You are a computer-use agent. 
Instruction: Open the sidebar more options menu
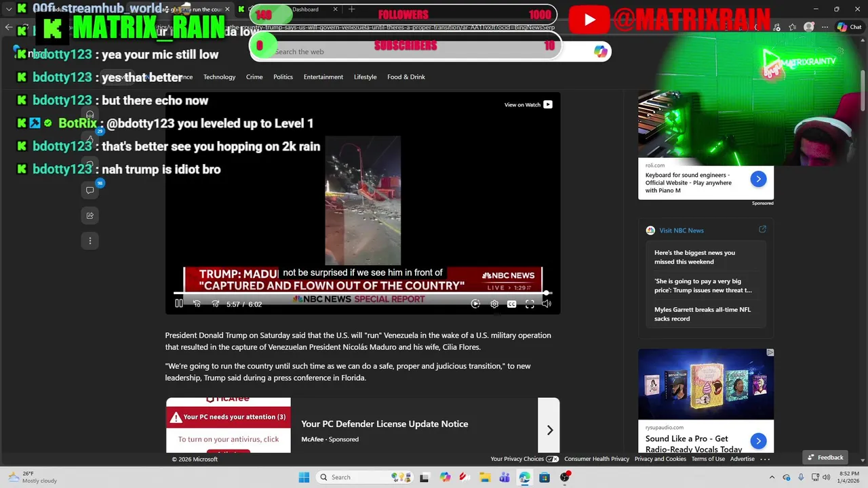pyautogui.click(x=90, y=241)
